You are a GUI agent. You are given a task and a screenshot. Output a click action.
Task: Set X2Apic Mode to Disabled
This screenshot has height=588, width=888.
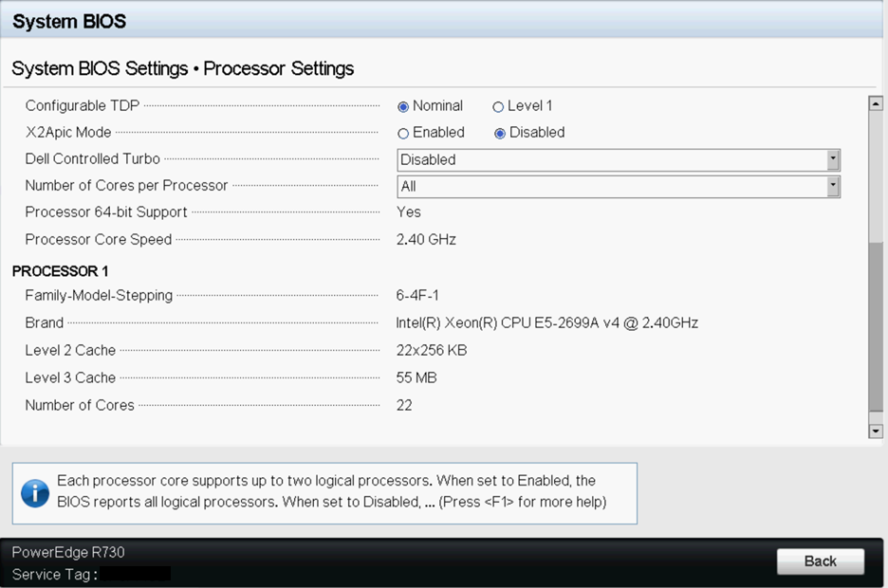500,133
